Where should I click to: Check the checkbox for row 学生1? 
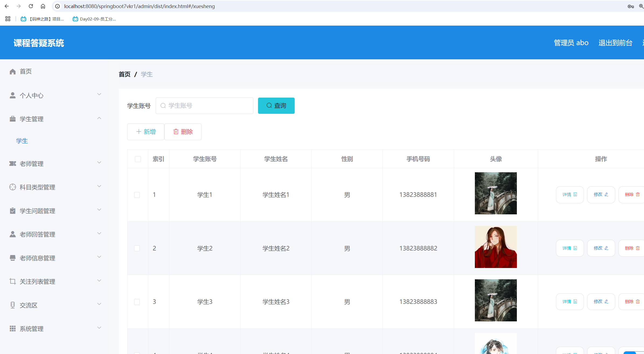[x=137, y=195]
